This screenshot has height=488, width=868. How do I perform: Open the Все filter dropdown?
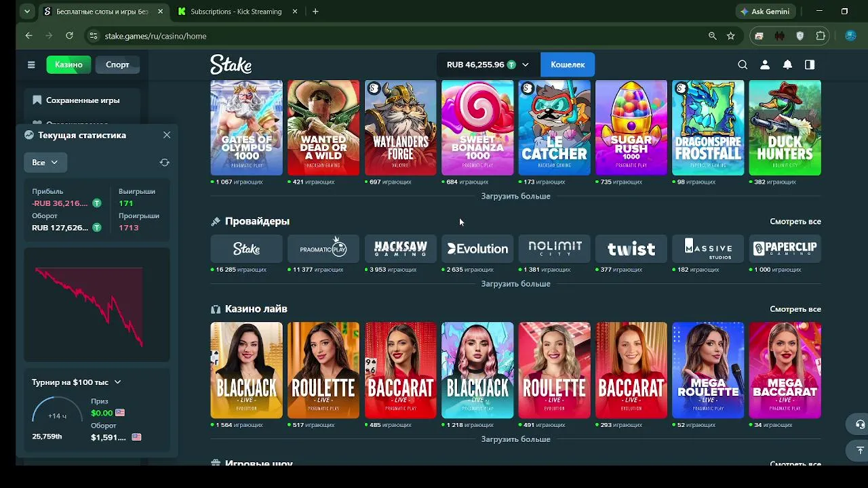(45, 163)
